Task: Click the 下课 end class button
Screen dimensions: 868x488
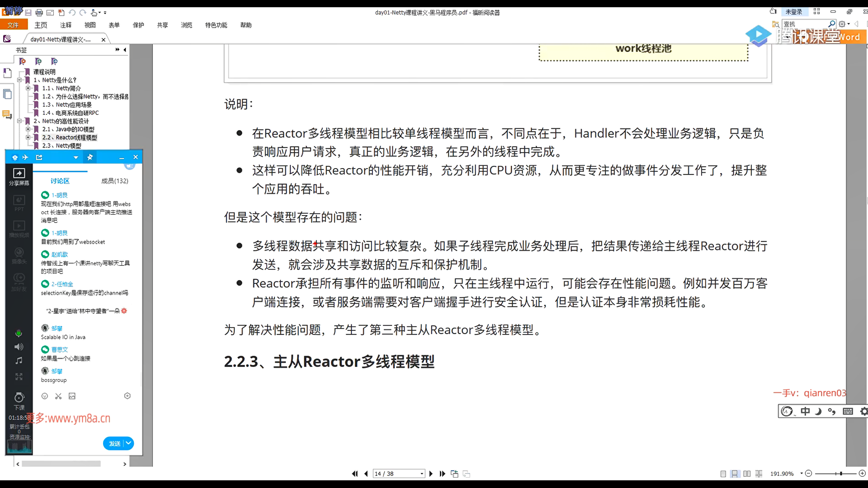Action: click(x=19, y=400)
